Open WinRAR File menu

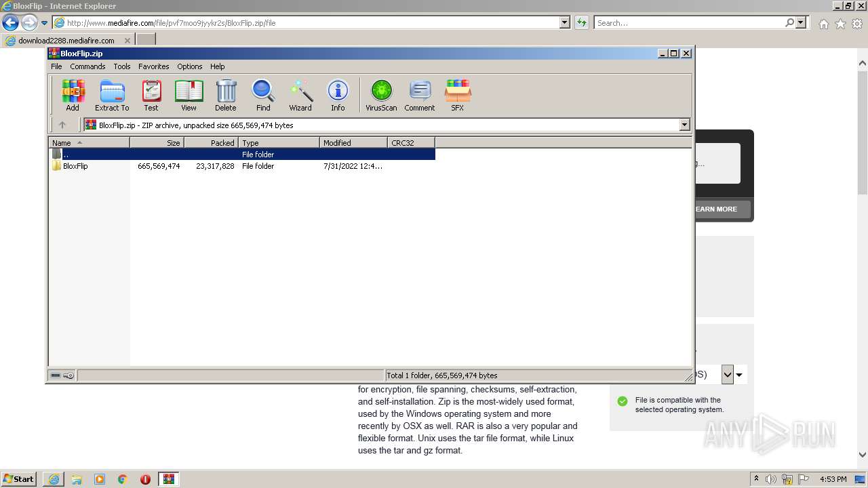pyautogui.click(x=56, y=66)
